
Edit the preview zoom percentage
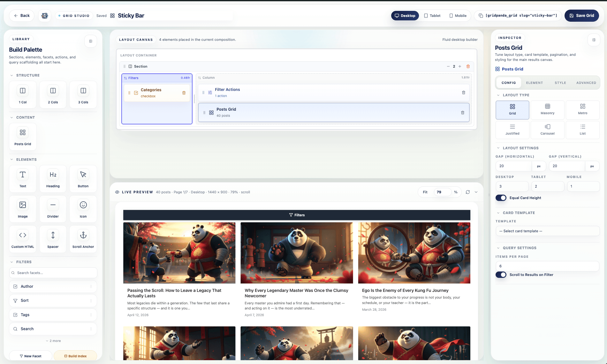pos(439,192)
